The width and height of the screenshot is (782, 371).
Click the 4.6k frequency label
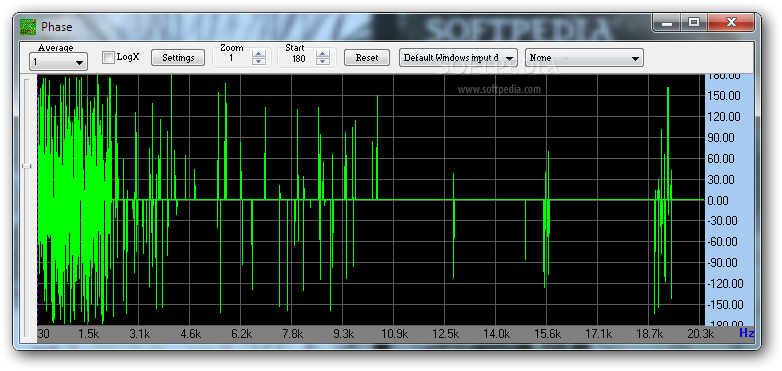pyautogui.click(x=190, y=334)
